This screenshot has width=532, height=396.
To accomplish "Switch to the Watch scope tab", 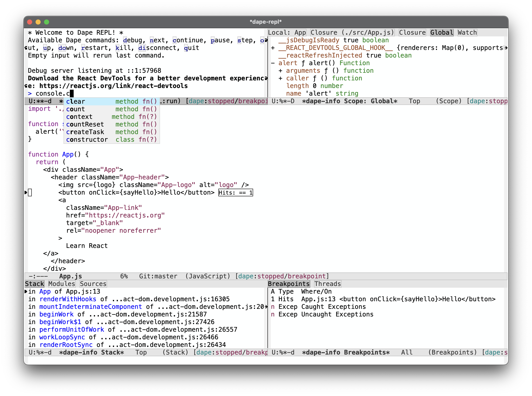I will coord(467,33).
